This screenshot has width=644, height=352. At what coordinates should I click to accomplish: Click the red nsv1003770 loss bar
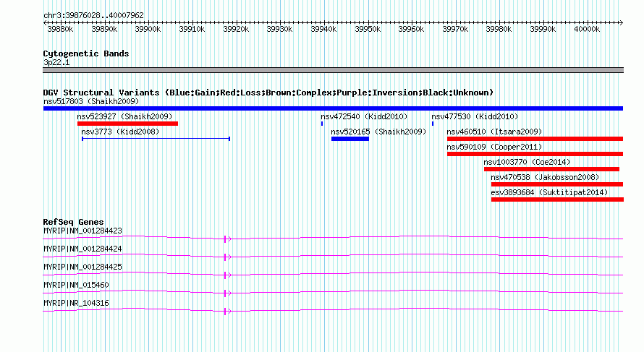[x=551, y=169]
